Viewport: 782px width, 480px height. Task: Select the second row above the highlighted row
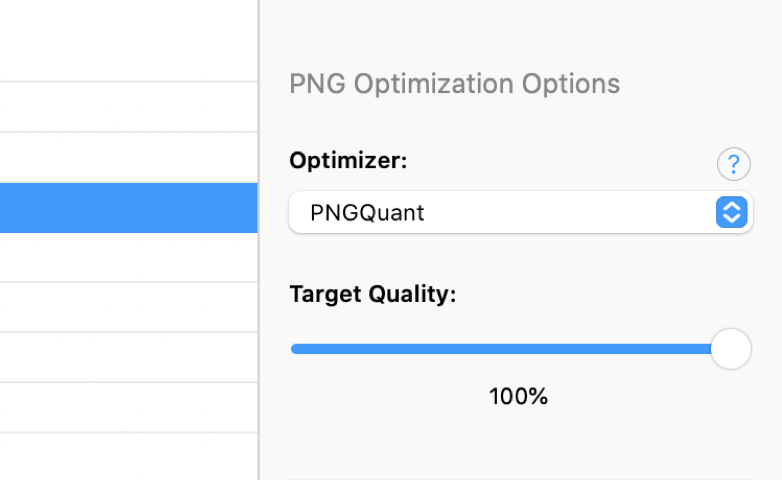click(x=129, y=107)
